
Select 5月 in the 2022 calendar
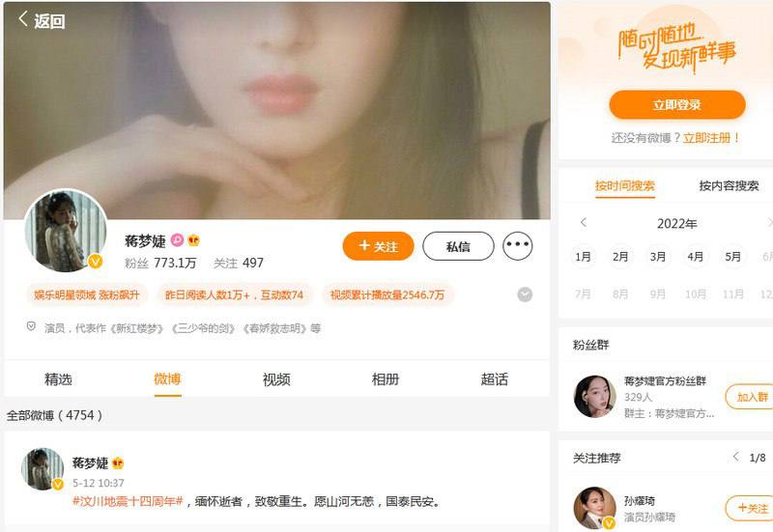click(x=732, y=257)
